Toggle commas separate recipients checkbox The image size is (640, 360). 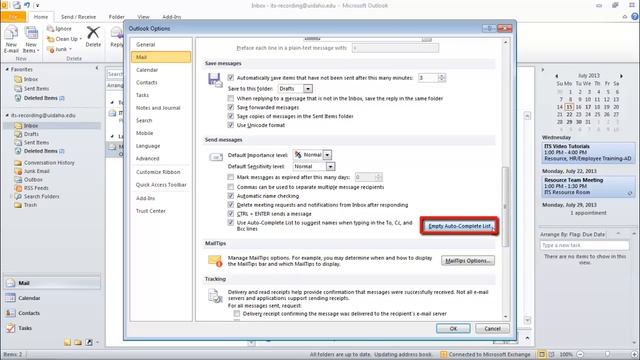231,187
